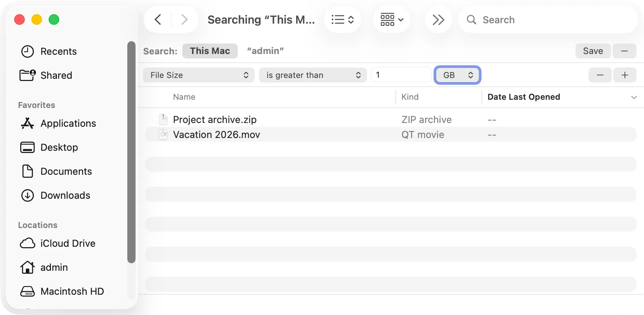The height and width of the screenshot is (315, 644).
Task: Click the ZIP archive kind cell
Action: point(426,120)
